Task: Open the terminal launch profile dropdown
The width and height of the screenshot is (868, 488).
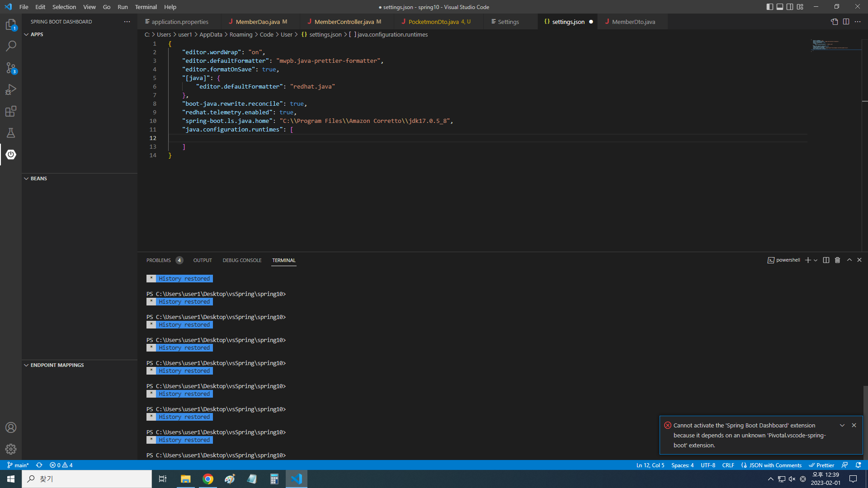Action: 816,260
